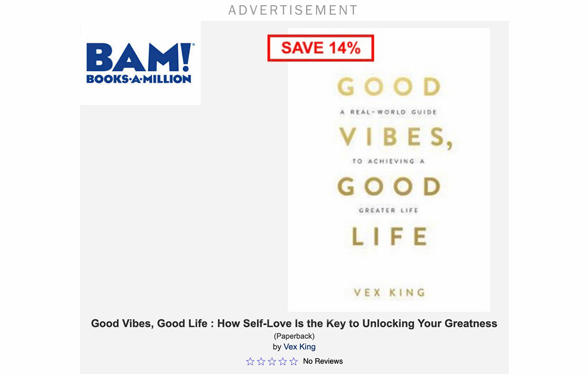588x374 pixels.
Task: Click the BOOKS-A-MILLION wordmark under BAM!
Action: (139, 79)
